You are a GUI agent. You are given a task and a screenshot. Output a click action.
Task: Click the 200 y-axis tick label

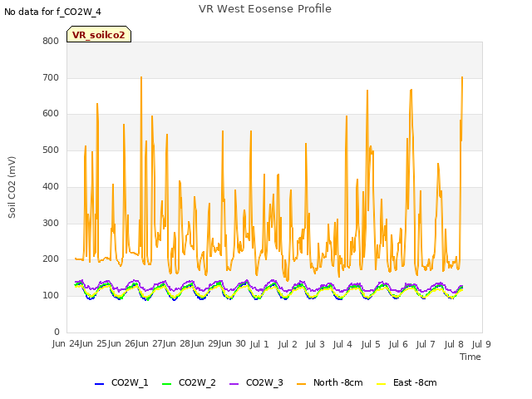coord(51,259)
